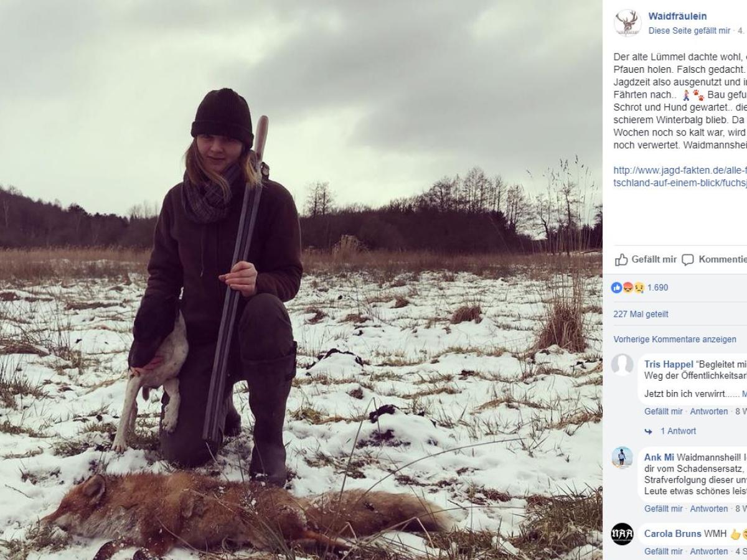Open Ank Mi's profile picture
This screenshot has height=560, width=747.
[622, 457]
